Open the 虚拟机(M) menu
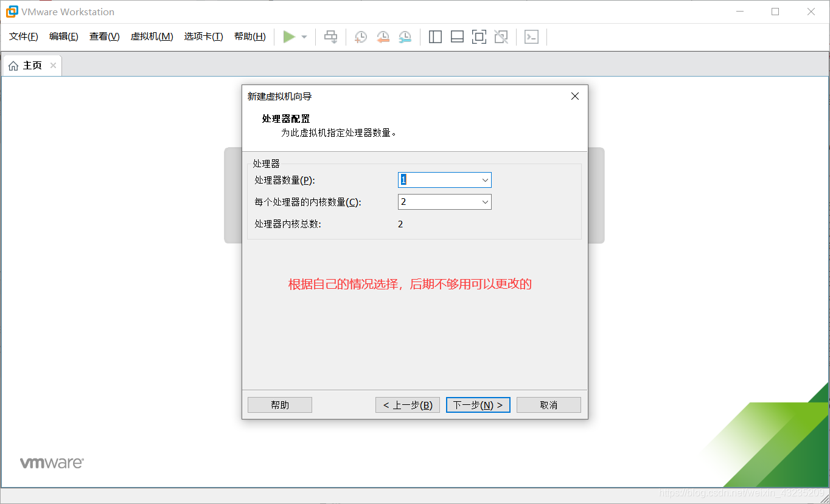Viewport: 830px width, 504px height. pyautogui.click(x=152, y=36)
